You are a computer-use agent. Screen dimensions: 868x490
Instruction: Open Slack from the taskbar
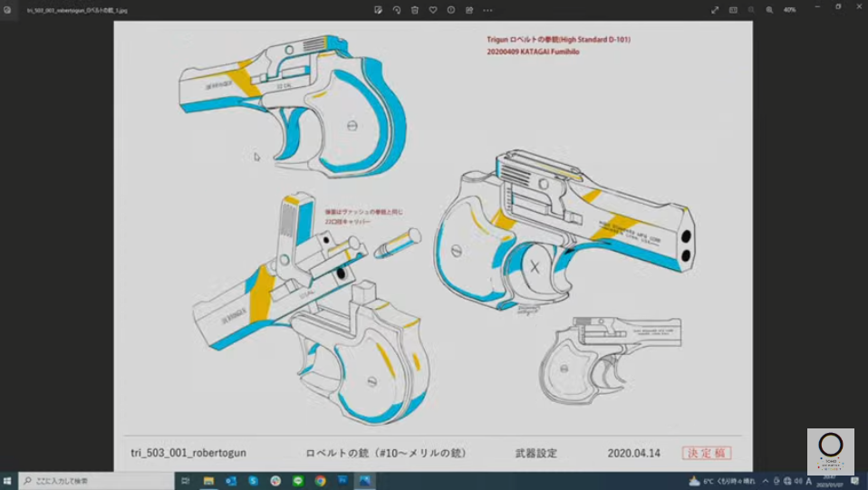coord(275,481)
